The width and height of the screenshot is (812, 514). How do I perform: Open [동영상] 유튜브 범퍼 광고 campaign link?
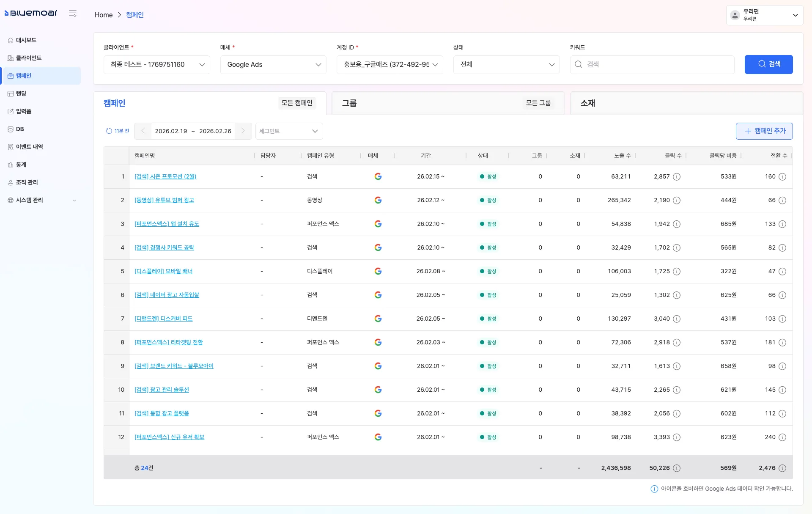[x=165, y=200]
